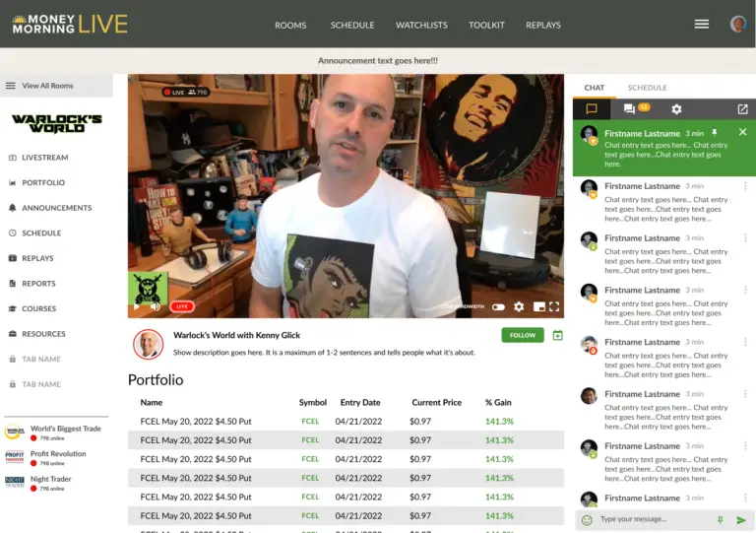Click the green FOLLOW button

[522, 335]
